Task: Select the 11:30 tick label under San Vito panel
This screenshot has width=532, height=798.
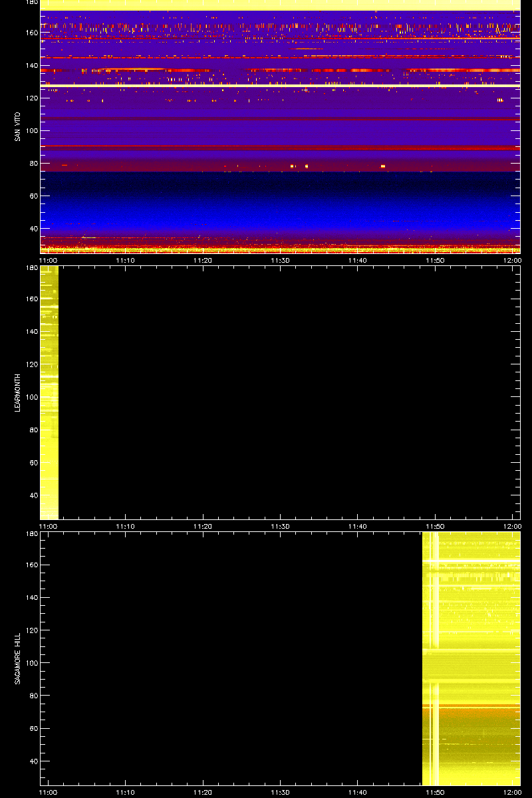Action: pyautogui.click(x=280, y=260)
